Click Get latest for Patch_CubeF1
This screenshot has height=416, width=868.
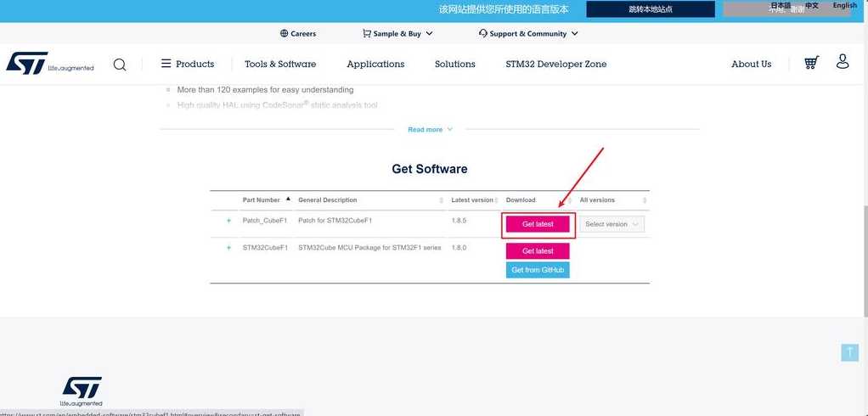tap(538, 224)
